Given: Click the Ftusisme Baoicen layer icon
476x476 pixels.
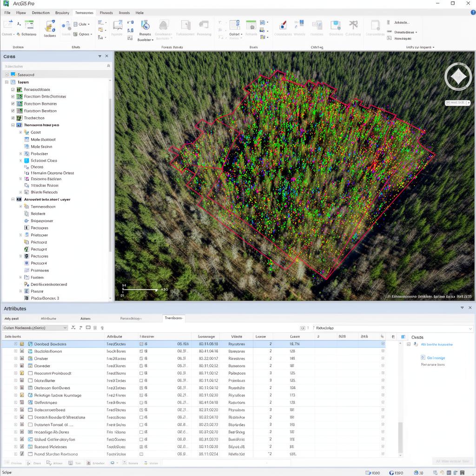Looking at the screenshot, I should point(26,179).
